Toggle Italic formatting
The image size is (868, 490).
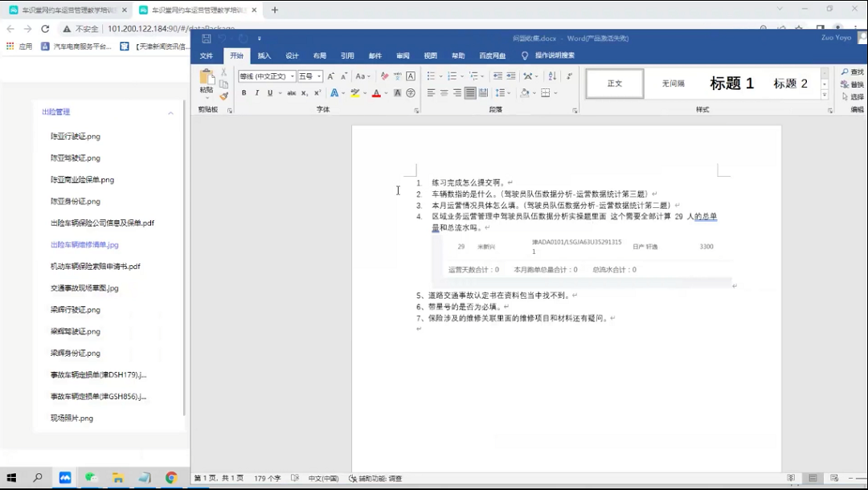[x=257, y=93]
